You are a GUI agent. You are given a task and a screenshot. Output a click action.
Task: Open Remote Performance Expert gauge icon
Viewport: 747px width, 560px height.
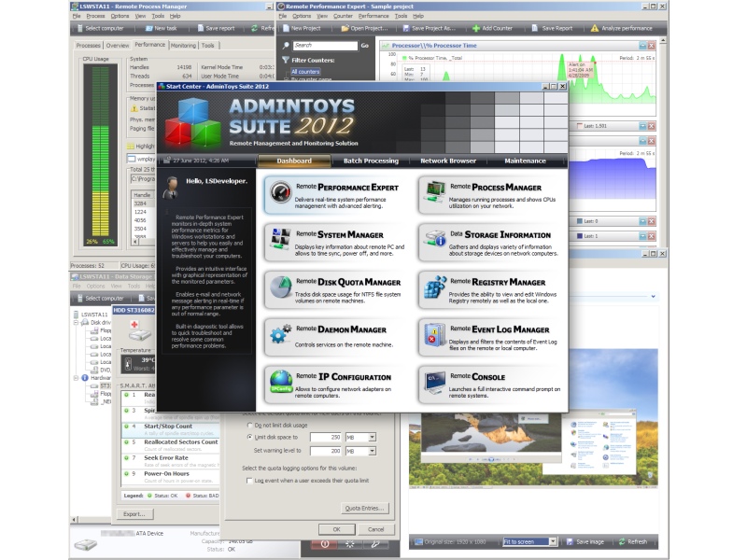click(x=281, y=193)
